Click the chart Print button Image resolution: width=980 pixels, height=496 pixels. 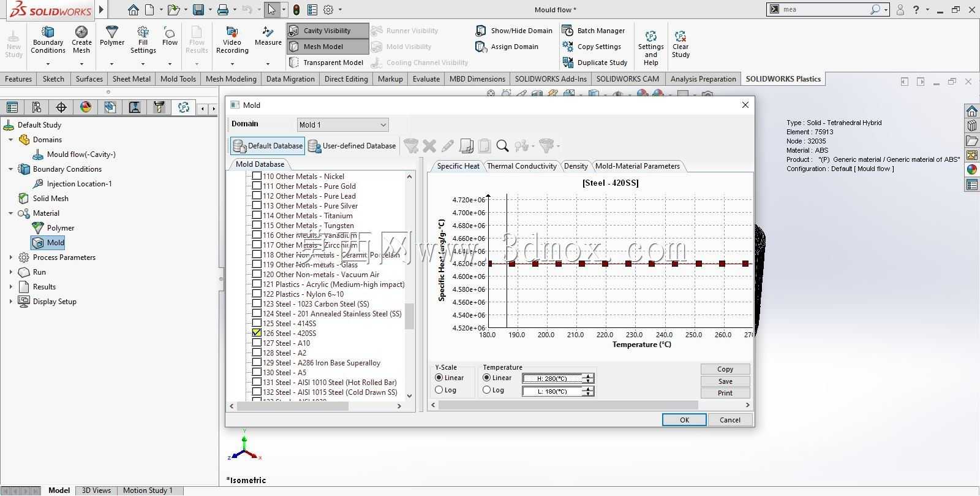click(x=725, y=393)
